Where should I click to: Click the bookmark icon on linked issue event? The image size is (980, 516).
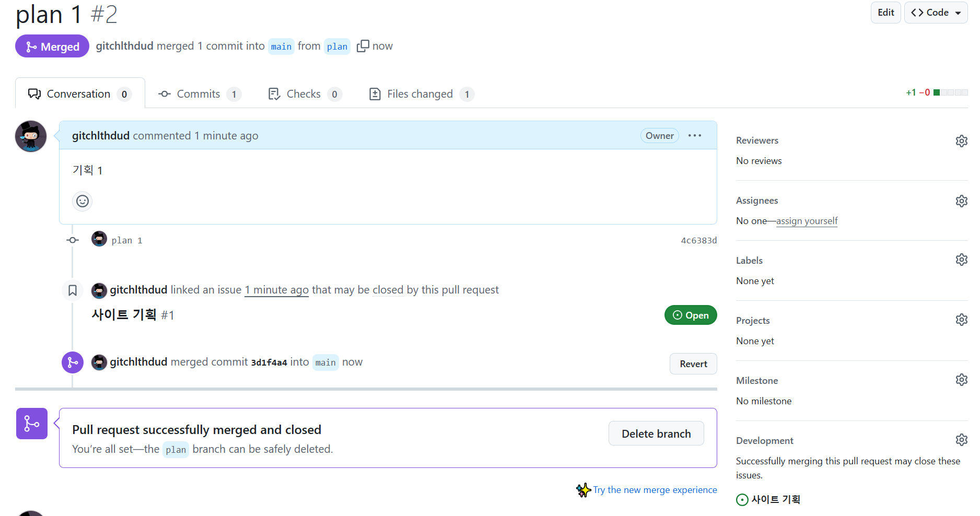(x=73, y=290)
